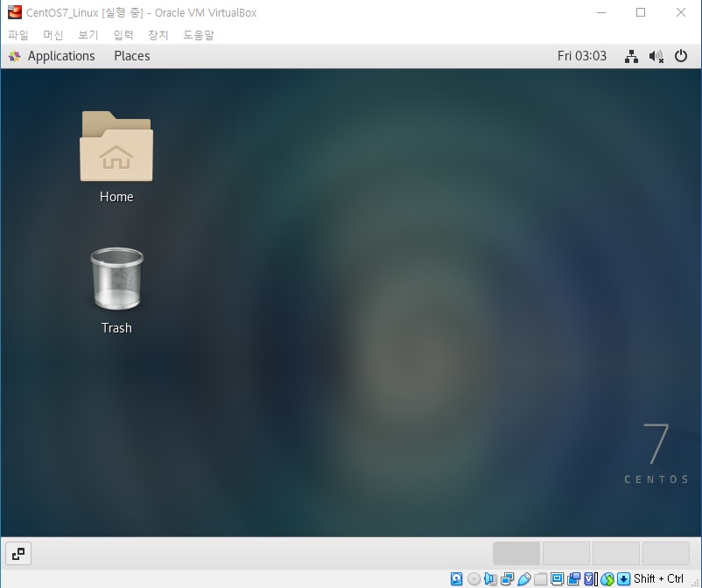Click the audio status icon in VirtualBox
Image resolution: width=702 pixels, height=588 pixels.
click(490, 579)
